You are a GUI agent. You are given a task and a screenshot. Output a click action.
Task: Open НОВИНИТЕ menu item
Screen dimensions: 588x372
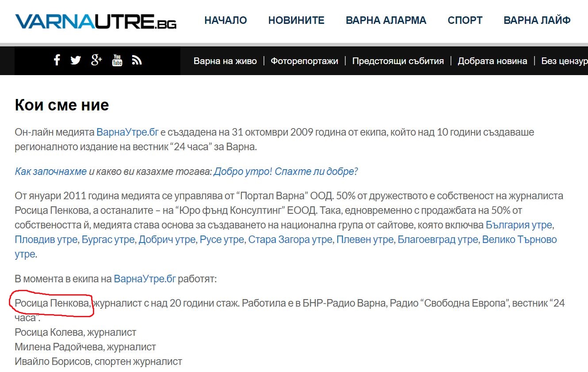click(x=296, y=20)
